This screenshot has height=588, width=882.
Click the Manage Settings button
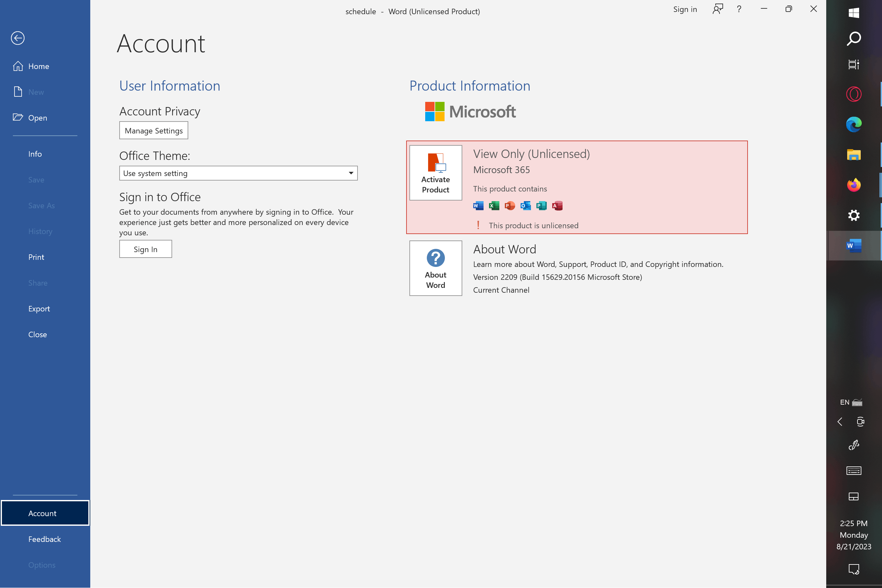(x=154, y=131)
